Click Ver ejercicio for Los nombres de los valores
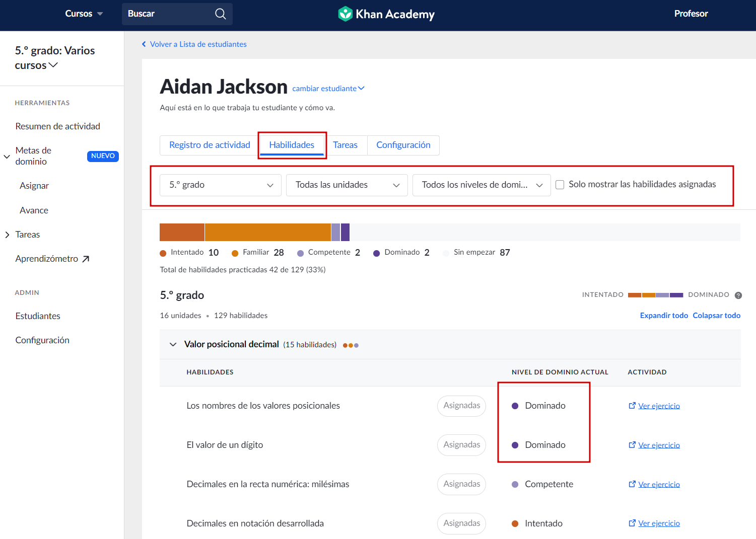Image resolution: width=756 pixels, height=539 pixels. click(659, 406)
